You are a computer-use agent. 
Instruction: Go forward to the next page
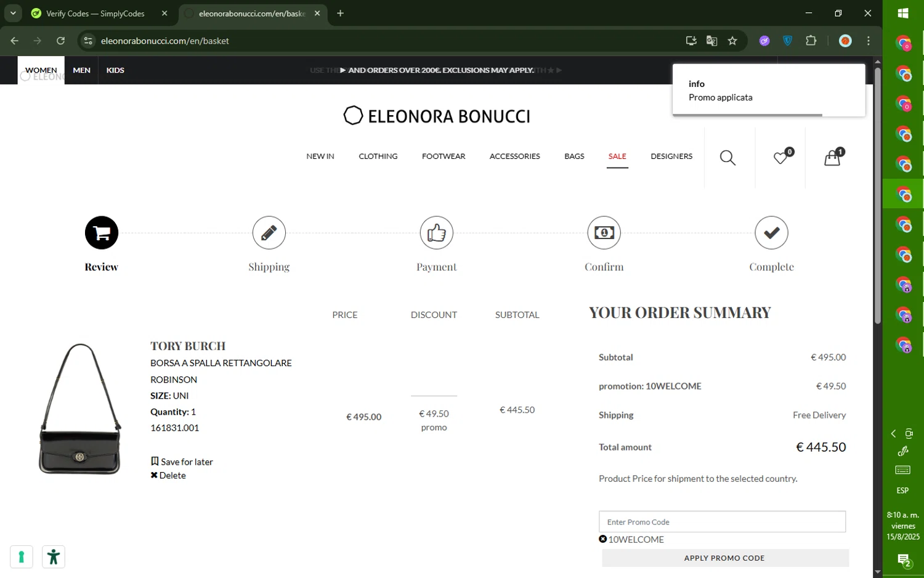pyautogui.click(x=38, y=41)
